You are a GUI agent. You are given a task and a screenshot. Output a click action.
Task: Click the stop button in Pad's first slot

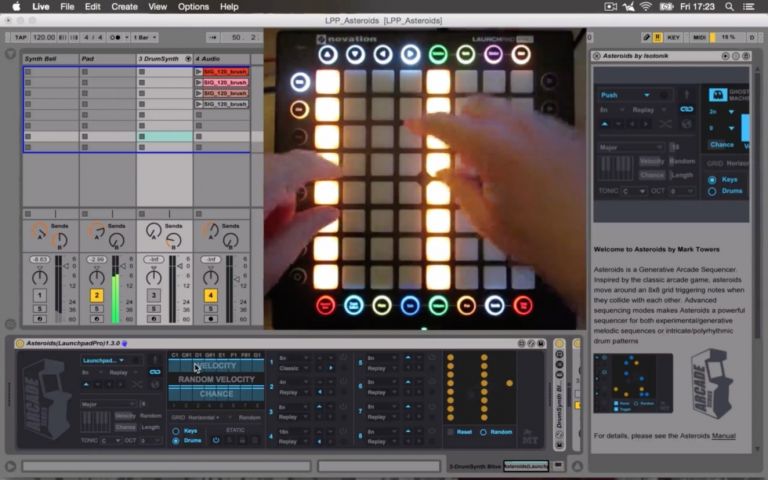(85, 72)
